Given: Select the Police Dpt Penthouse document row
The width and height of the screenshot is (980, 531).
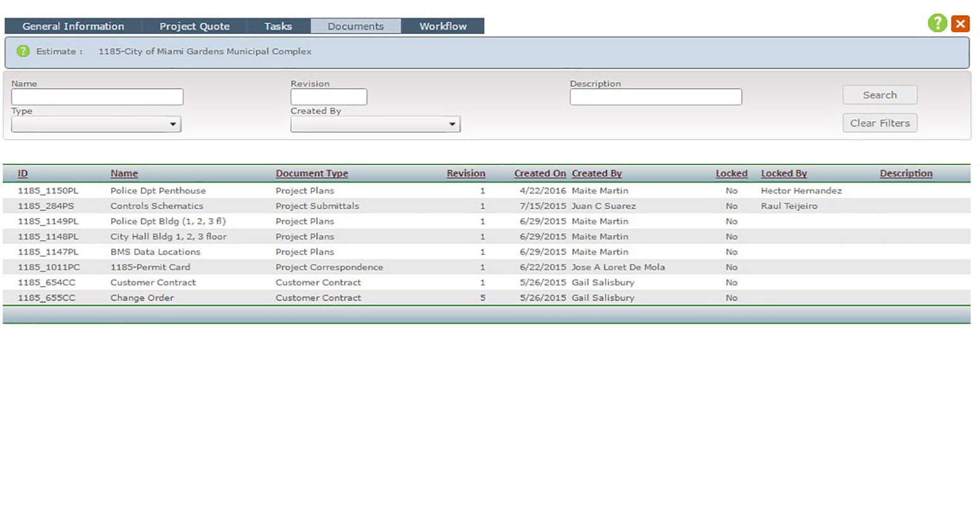Looking at the screenshot, I should pyautogui.click(x=157, y=190).
